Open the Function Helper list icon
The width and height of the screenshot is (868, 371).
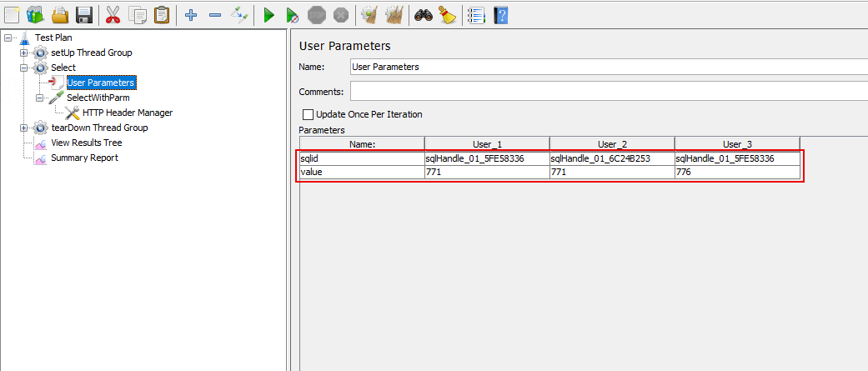click(x=476, y=14)
